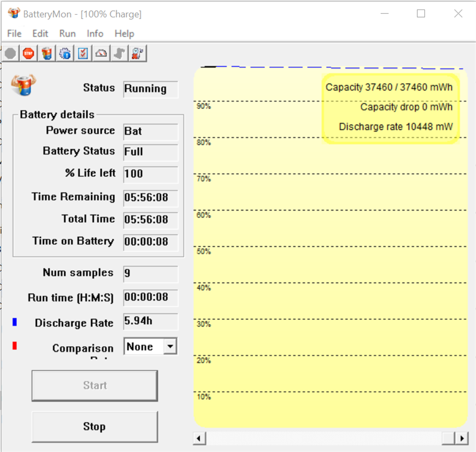
Task: Minimize the BatteryMon window
Action: click(384, 14)
